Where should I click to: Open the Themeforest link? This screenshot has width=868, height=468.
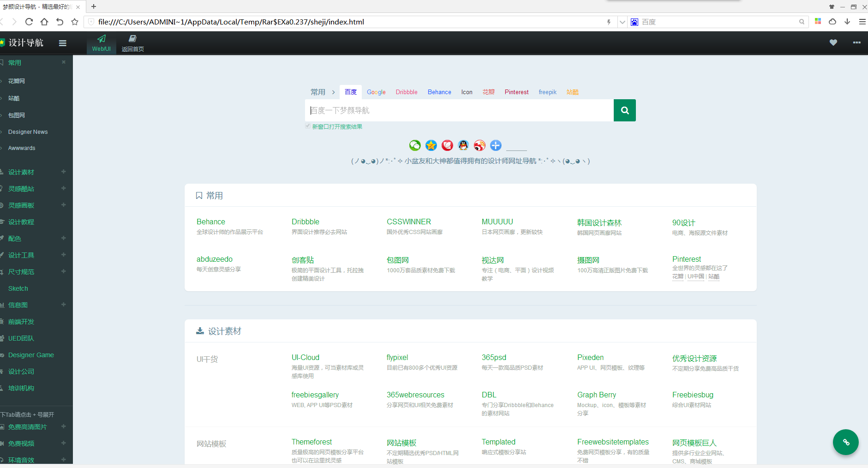coord(312,442)
